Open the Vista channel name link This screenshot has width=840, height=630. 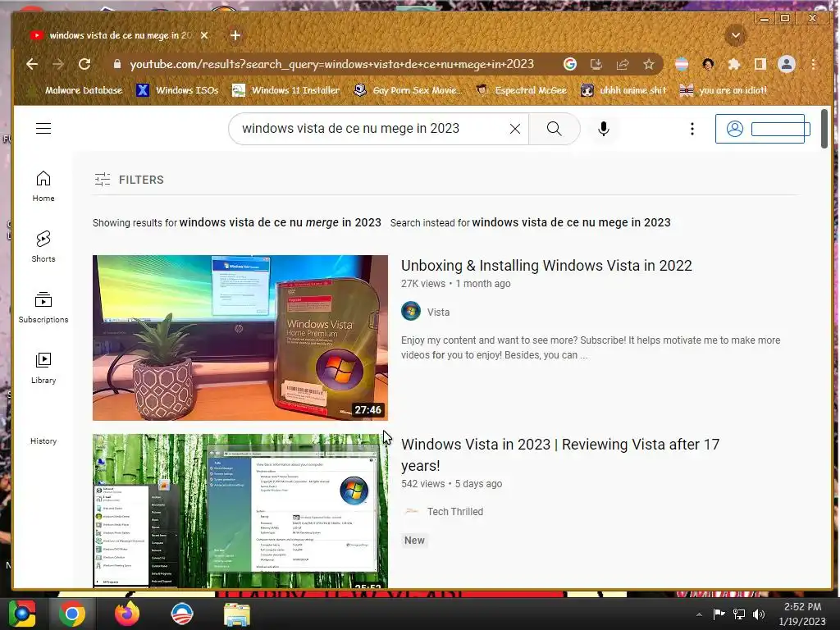[438, 312]
